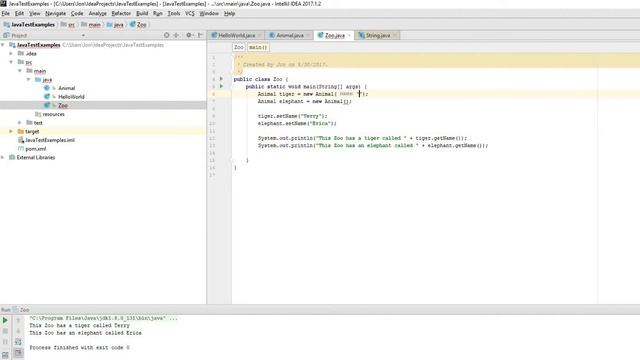Click Dump Threads icon in Run panel

5,355
